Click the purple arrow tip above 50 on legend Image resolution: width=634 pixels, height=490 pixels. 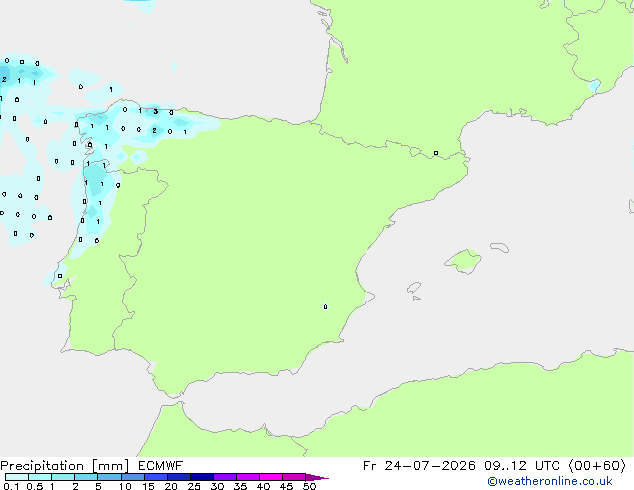click(317, 477)
